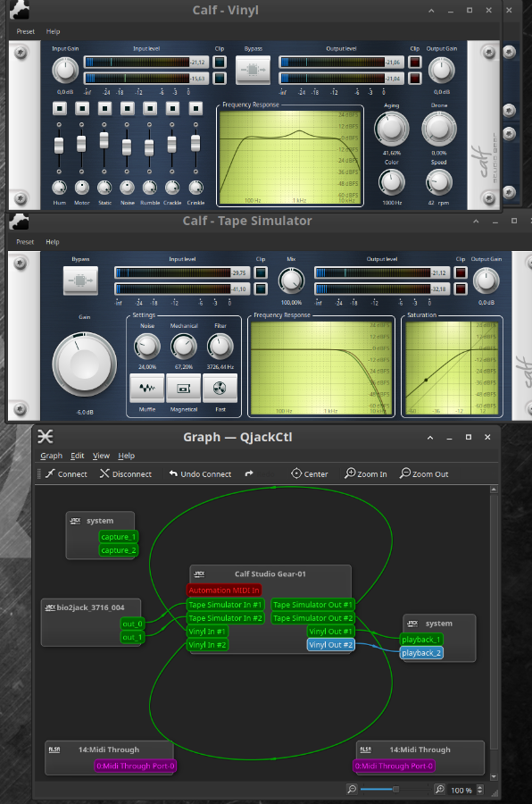
Task: Open the View menu in QjackCtl
Action: (x=101, y=456)
